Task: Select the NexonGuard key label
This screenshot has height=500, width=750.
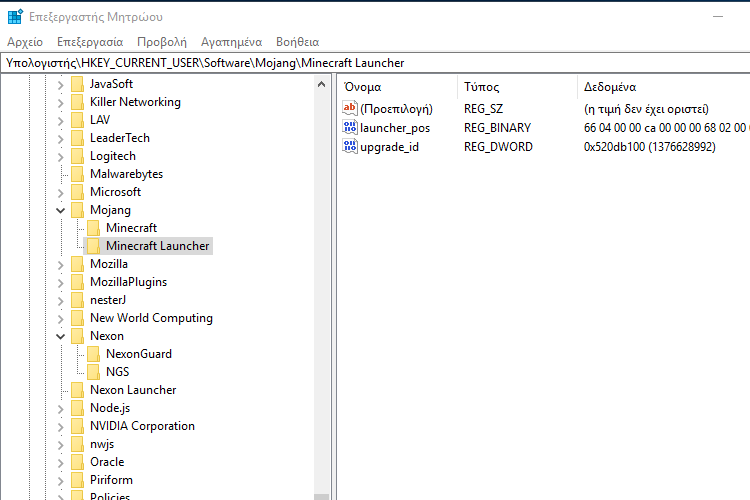Action: [x=139, y=354]
